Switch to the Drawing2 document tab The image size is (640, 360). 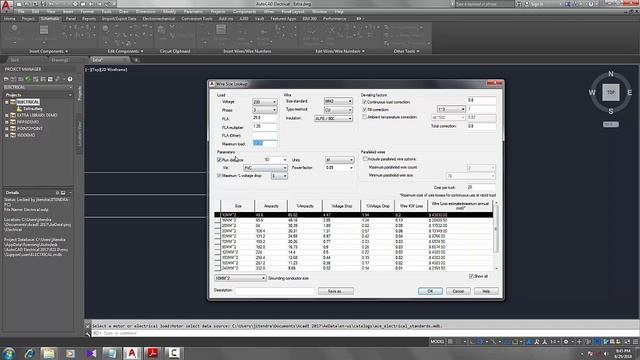pos(60,60)
